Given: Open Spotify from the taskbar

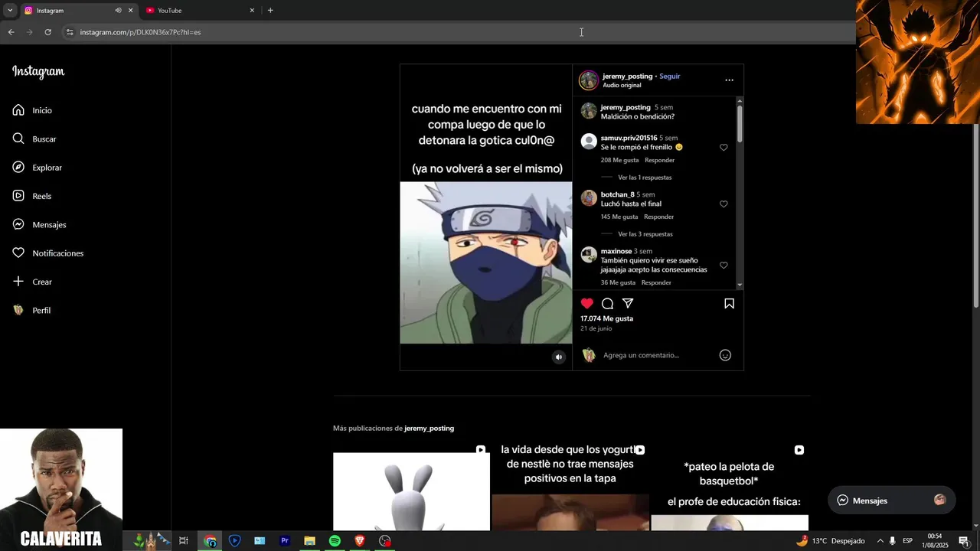Looking at the screenshot, I should 335,541.
